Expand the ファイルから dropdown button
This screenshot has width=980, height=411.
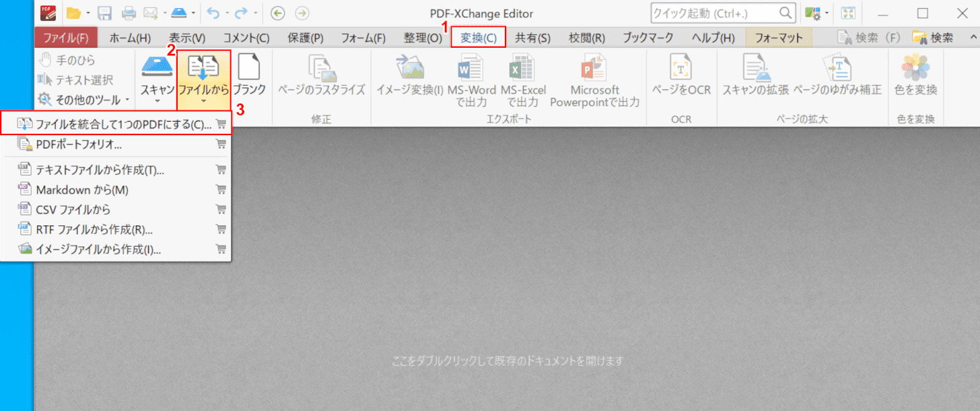[x=203, y=102]
